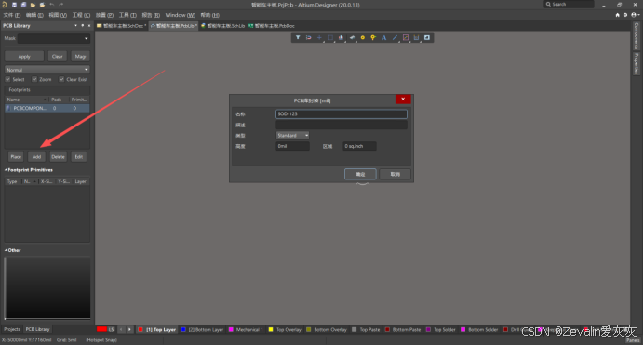Viewport: 644px width, 345px height.
Task: Select the Mechanical 1 layer tab
Action: (246, 329)
